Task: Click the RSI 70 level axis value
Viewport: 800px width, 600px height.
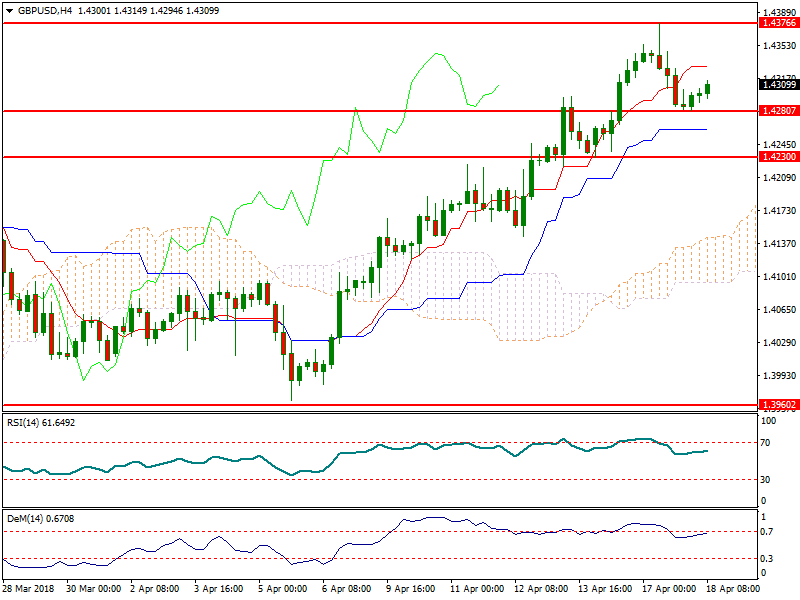Action: click(766, 442)
